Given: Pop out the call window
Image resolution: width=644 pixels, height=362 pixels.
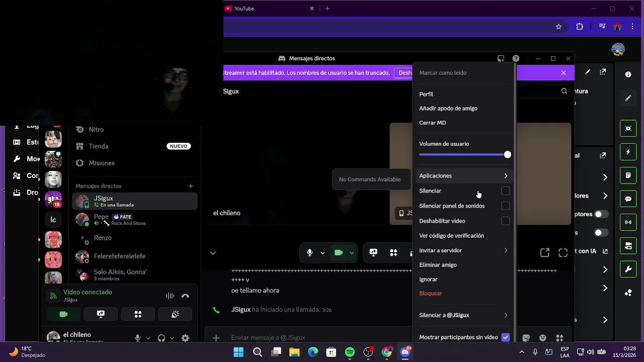Looking at the screenshot, I should click(x=545, y=253).
